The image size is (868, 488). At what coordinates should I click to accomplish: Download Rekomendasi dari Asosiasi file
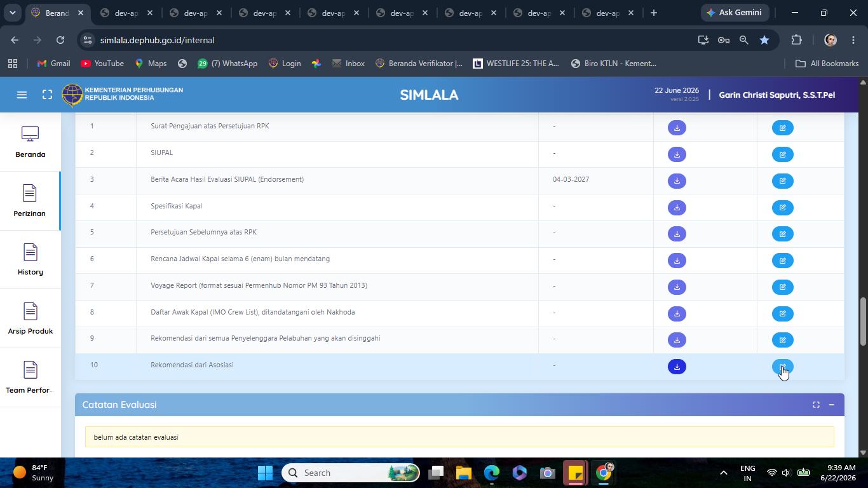tap(677, 367)
